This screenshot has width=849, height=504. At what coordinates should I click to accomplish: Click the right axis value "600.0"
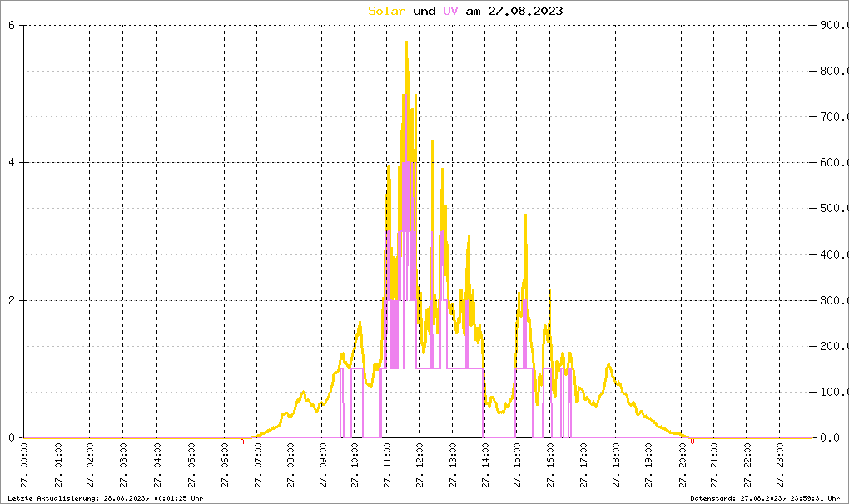[833, 162]
